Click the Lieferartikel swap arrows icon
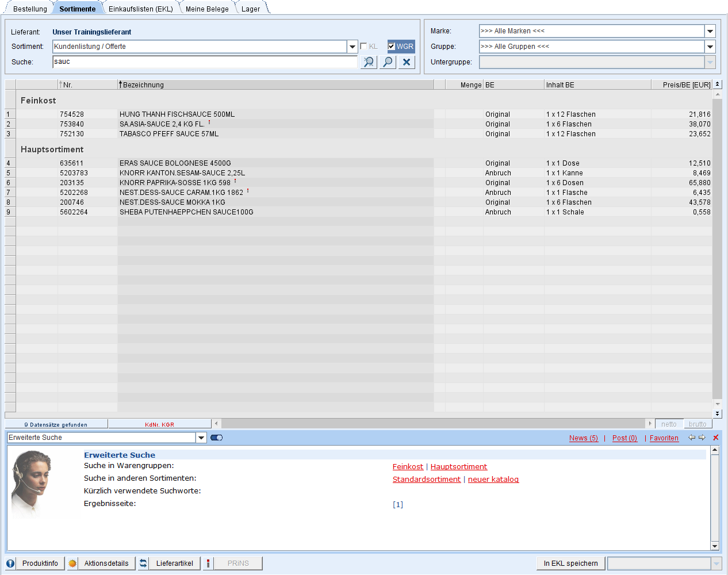The height and width of the screenshot is (575, 728). click(143, 563)
